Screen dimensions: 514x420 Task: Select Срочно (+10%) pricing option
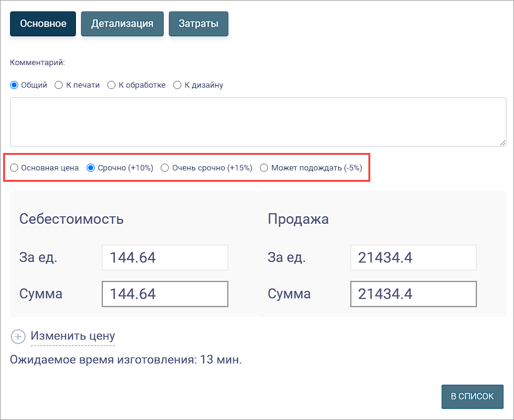click(90, 168)
